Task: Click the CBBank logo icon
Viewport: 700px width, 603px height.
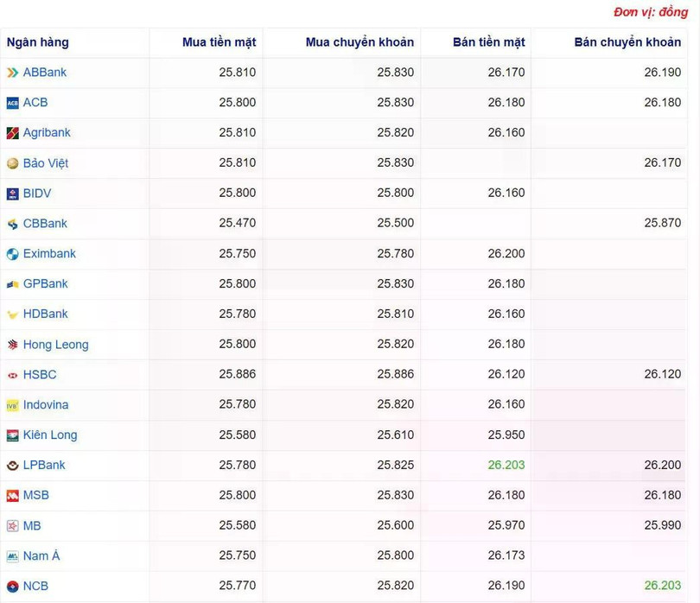Action: point(12,224)
